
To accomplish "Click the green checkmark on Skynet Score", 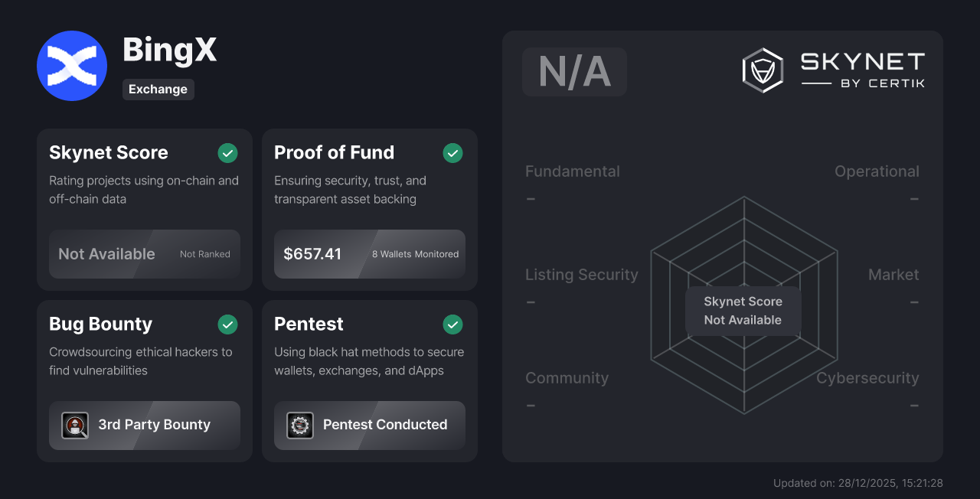I will (227, 153).
